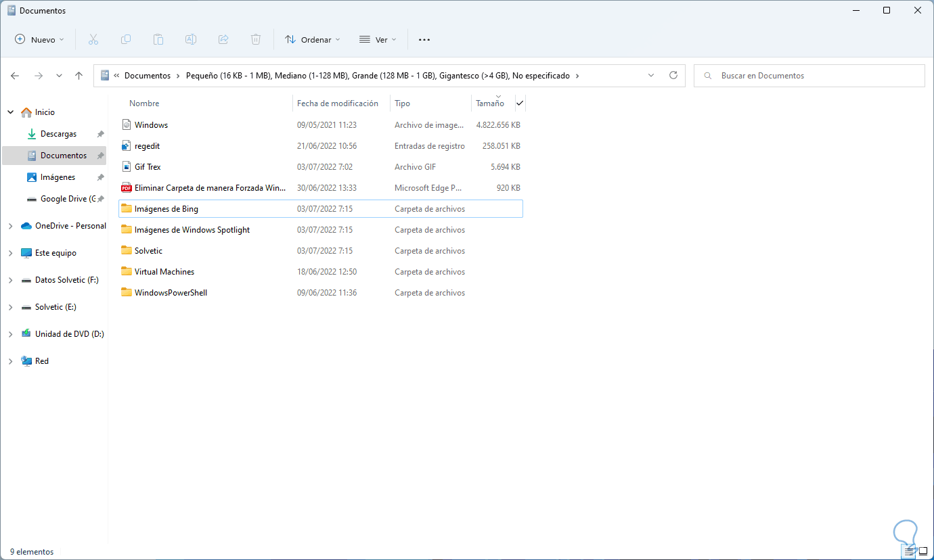Switch to large icons view in status bar
The image size is (934, 560).
pyautogui.click(x=922, y=551)
